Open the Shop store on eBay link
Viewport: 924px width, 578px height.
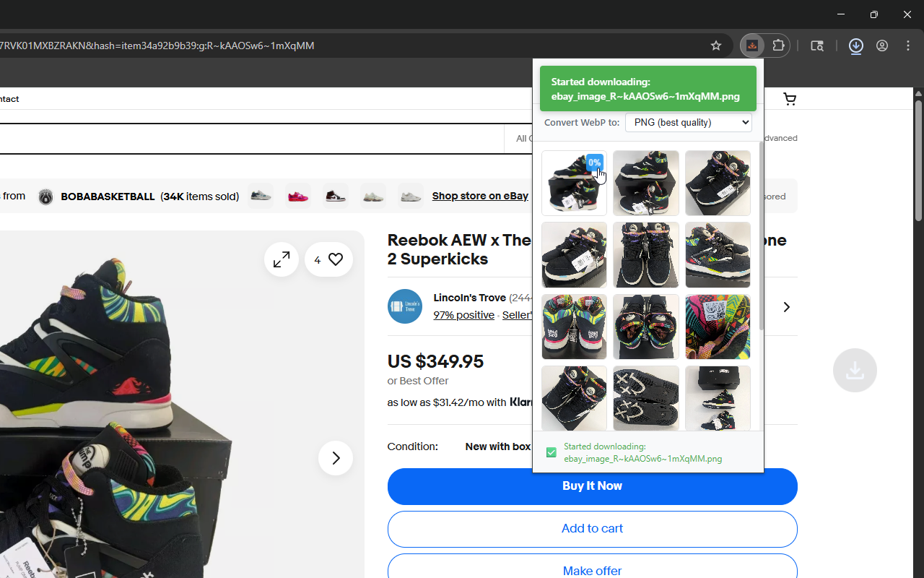click(x=480, y=196)
